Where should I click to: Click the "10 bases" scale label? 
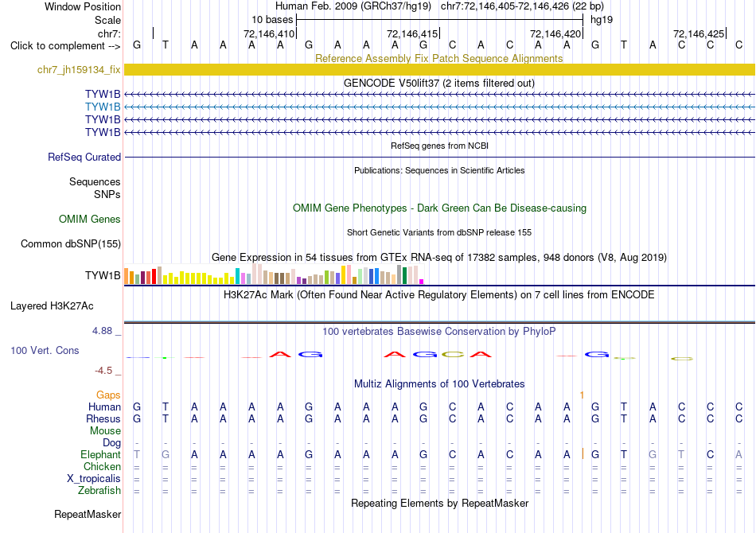point(272,20)
